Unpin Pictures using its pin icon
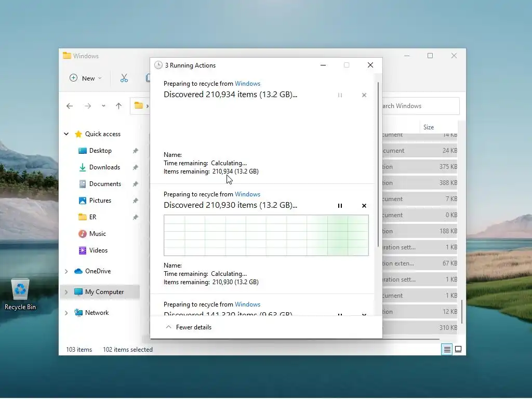The image size is (532, 399). 136,201
